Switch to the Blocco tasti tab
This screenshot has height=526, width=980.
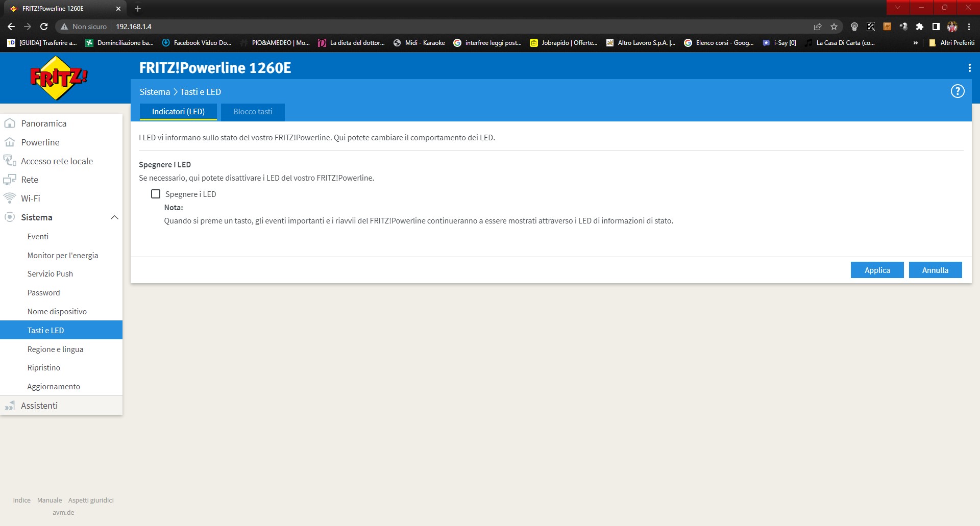click(253, 112)
